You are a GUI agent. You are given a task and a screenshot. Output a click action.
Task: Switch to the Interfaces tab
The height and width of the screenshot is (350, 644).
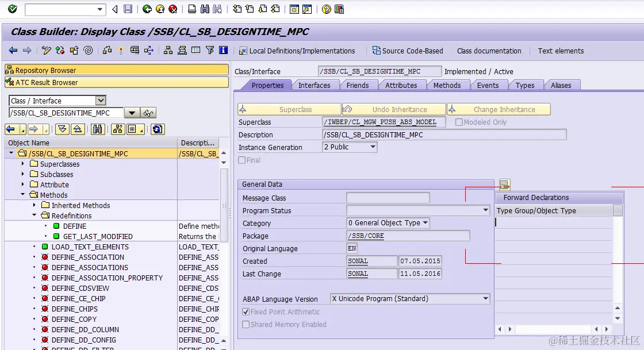[314, 86]
